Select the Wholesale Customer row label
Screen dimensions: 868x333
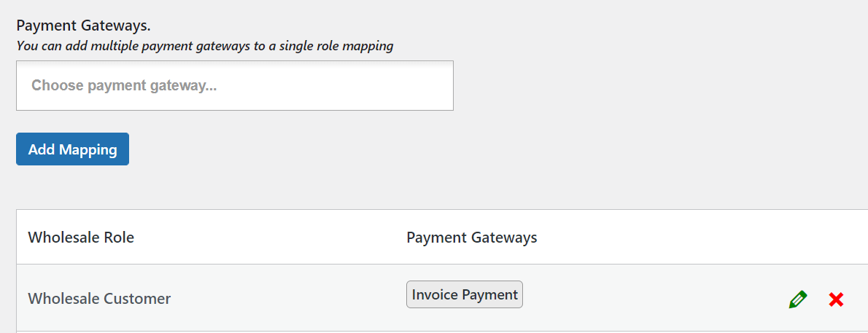99,299
